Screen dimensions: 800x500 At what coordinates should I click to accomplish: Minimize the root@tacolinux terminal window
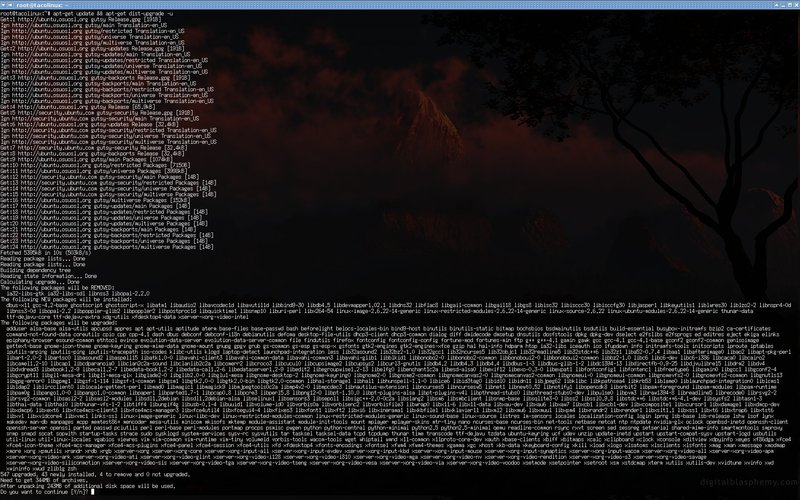pos(783,6)
